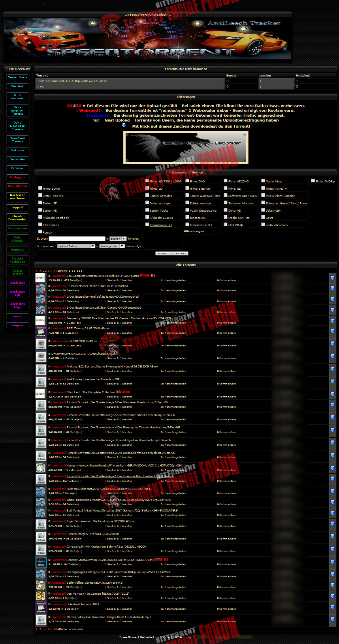The height and width of the screenshot is (644, 339).
Task: Click Ausloggen to log out
Action: pos(17,177)
